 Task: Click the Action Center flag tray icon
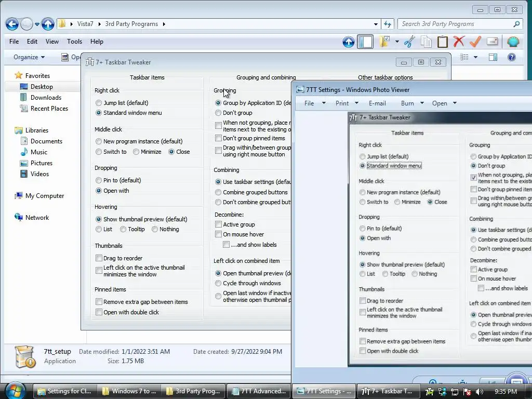(467, 392)
